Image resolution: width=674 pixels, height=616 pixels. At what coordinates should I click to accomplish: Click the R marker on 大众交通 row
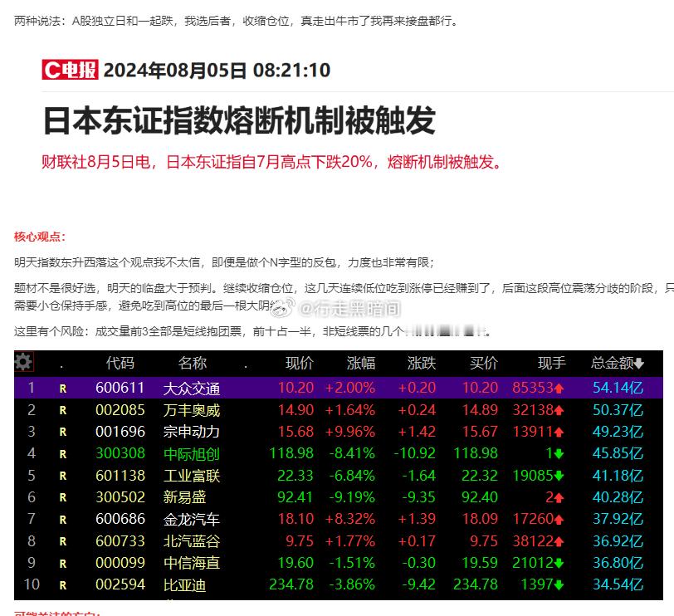[x=63, y=389]
